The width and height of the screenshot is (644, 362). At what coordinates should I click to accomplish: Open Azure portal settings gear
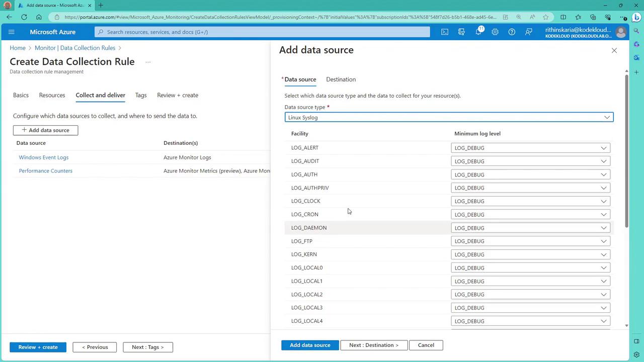(495, 32)
